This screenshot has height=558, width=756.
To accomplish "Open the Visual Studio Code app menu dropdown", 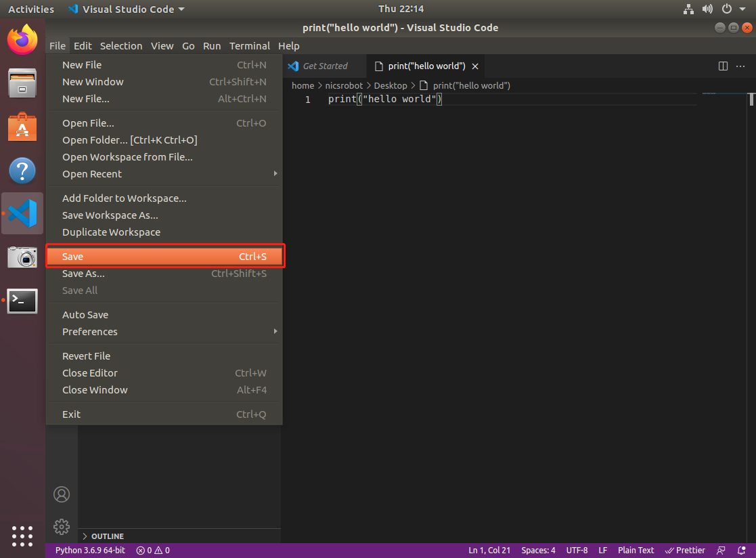I will (127, 9).
